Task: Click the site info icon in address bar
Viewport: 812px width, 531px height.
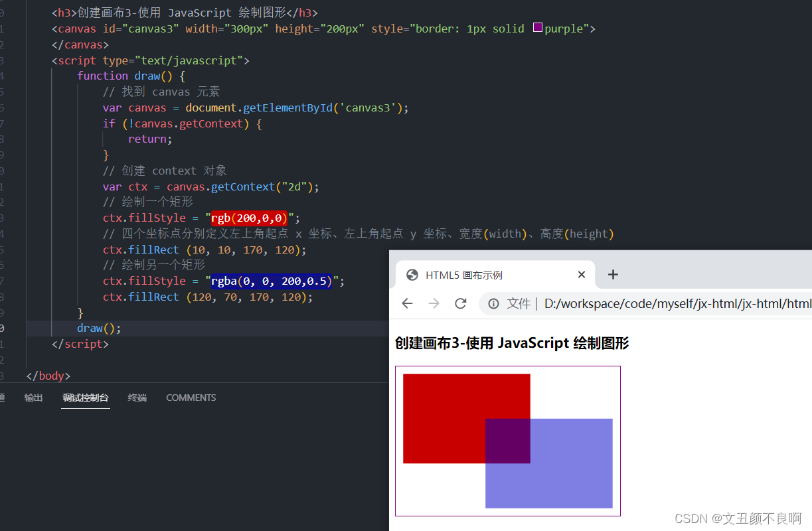Action: [492, 303]
